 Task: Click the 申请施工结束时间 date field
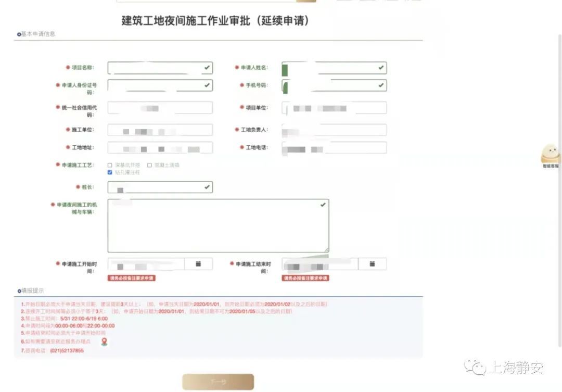[320, 264]
